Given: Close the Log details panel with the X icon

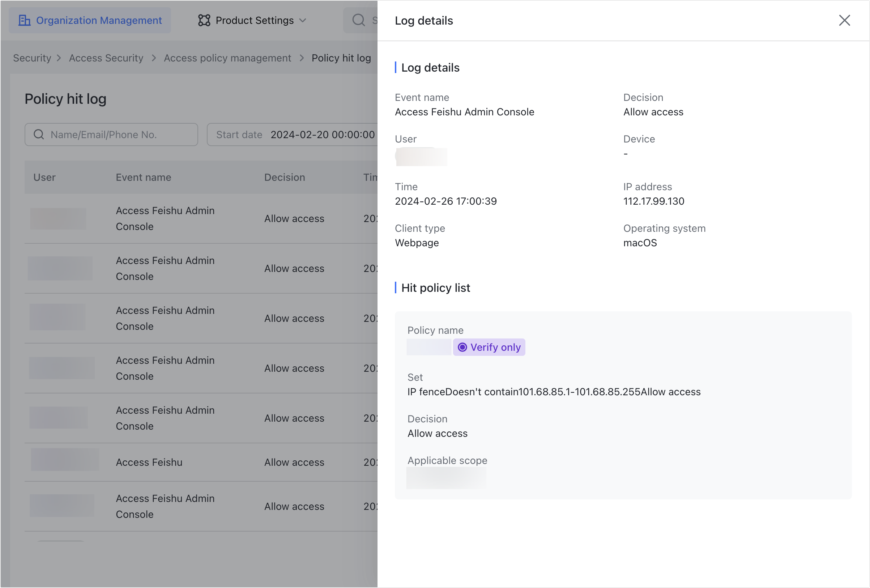Looking at the screenshot, I should pos(845,21).
